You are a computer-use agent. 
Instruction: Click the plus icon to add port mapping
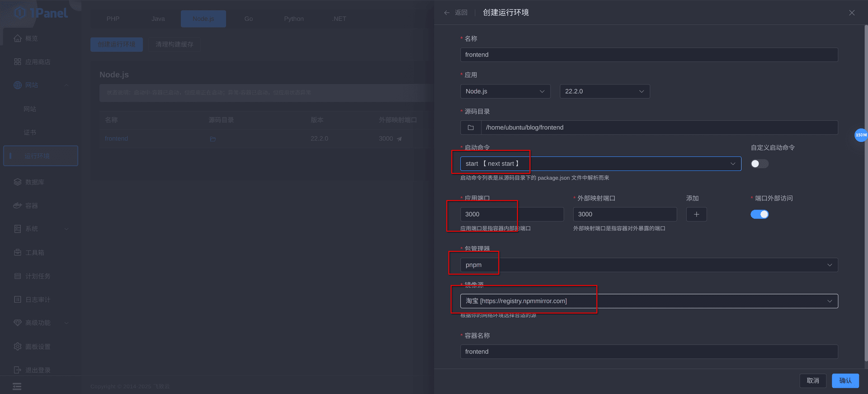pos(696,214)
